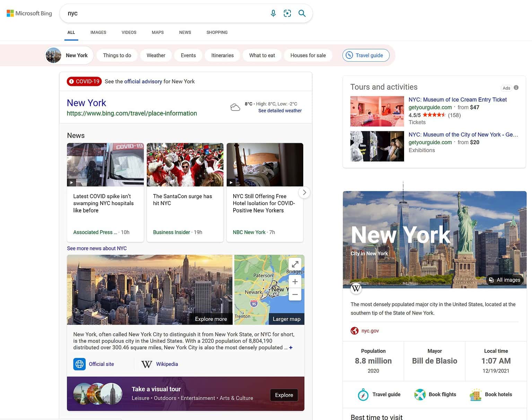
Task: Expand the map using the fullscreen arrows
Action: pos(295,264)
